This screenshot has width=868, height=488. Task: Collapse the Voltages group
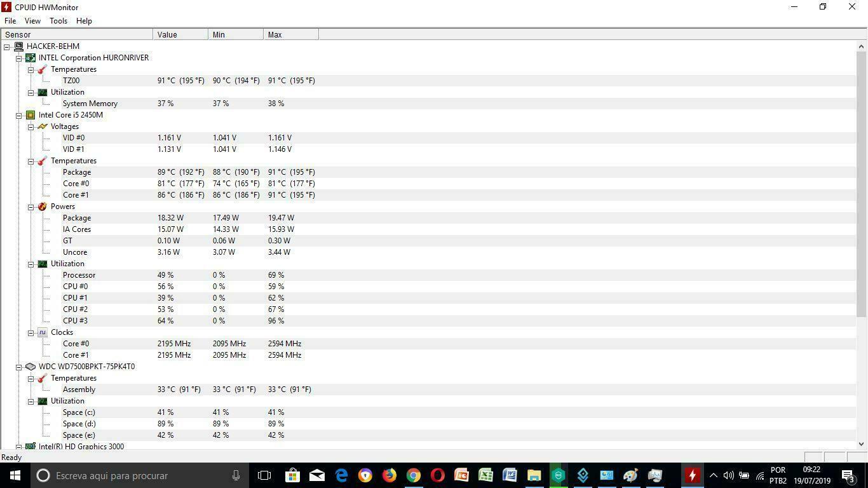coord(31,126)
